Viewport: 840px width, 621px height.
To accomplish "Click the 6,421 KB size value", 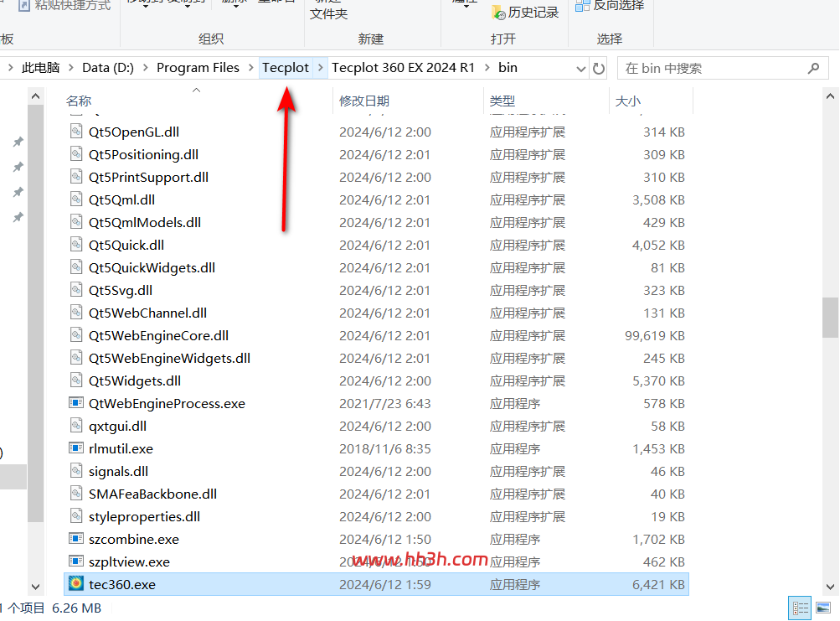I will [x=658, y=584].
